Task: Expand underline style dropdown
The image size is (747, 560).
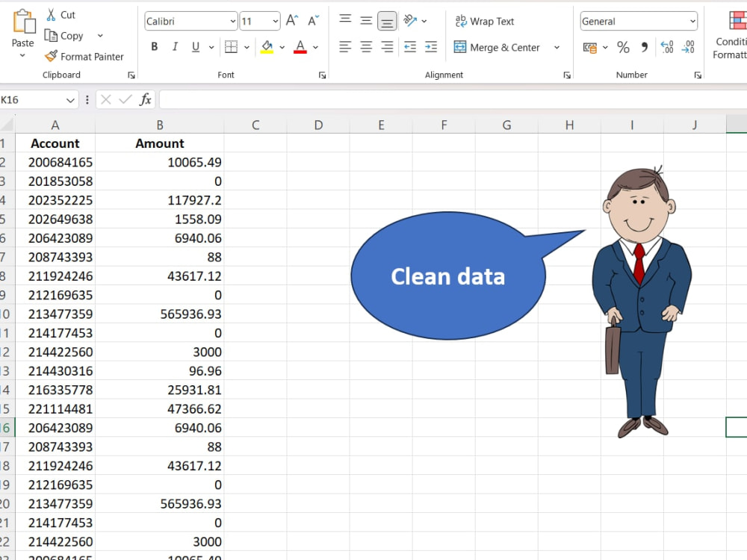Action: (211, 47)
